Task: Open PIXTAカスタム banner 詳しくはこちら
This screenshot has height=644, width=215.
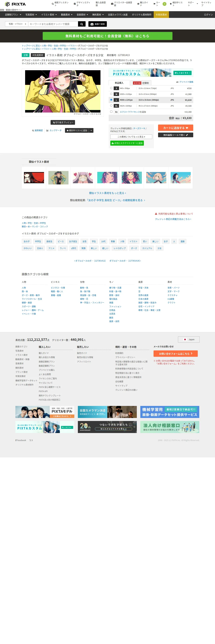Action: click(151, 73)
